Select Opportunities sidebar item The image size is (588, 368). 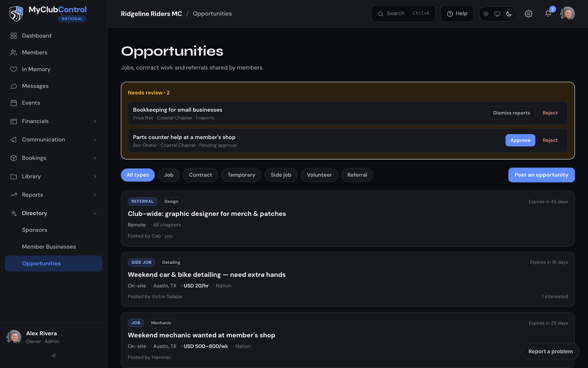54,263
